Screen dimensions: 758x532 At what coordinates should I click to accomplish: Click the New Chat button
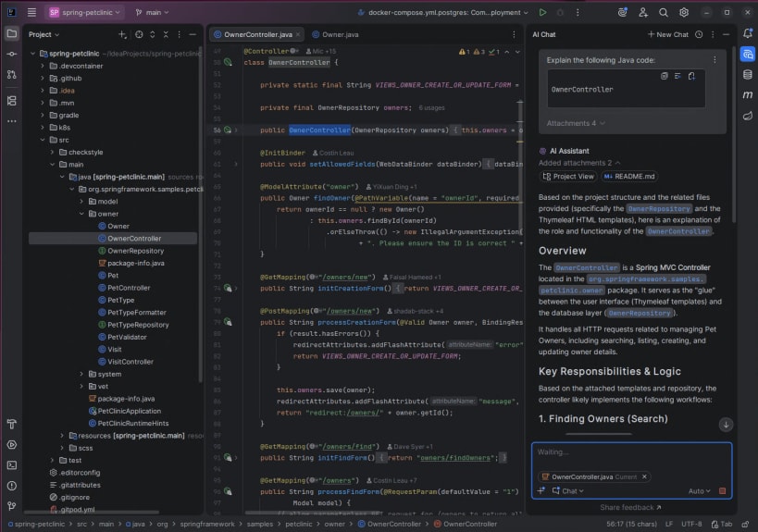[x=667, y=34]
